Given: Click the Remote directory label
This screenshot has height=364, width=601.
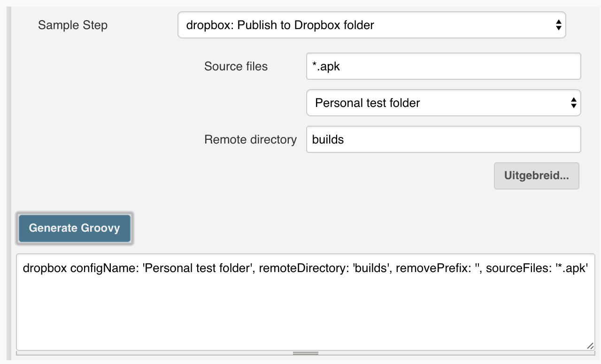Looking at the screenshot, I should coord(250,139).
